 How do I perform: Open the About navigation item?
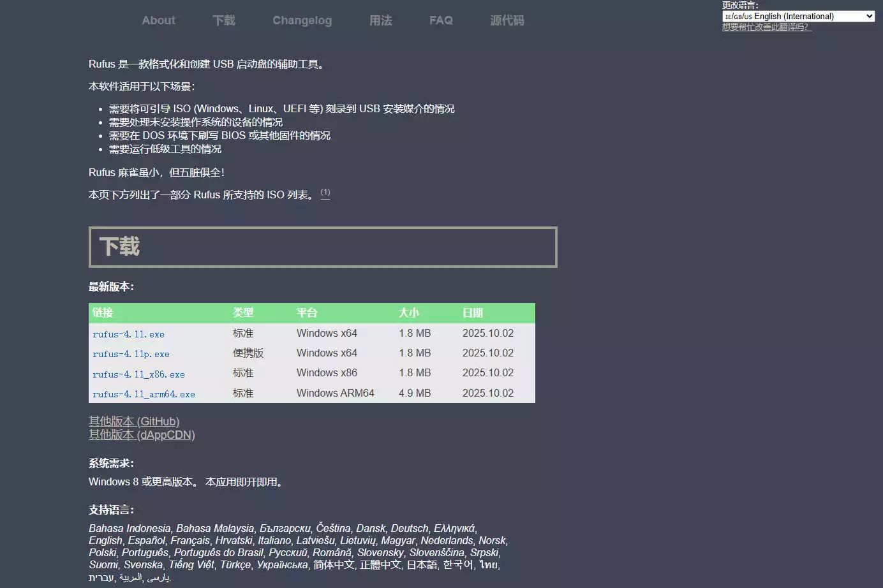pos(158,20)
